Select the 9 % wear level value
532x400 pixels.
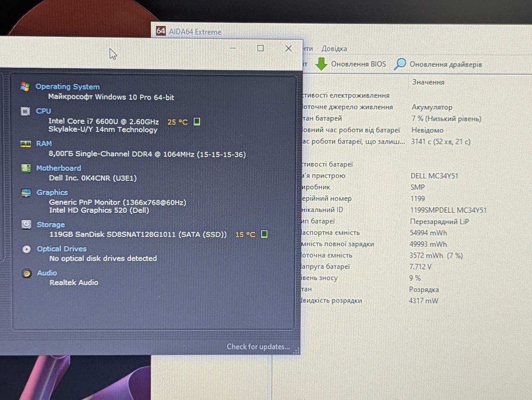(415, 278)
